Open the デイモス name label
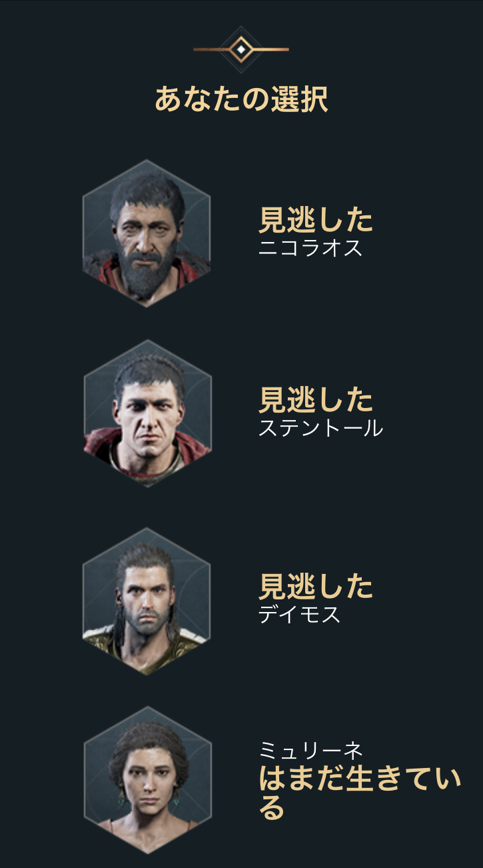The width and height of the screenshot is (483, 868). pos(300,614)
